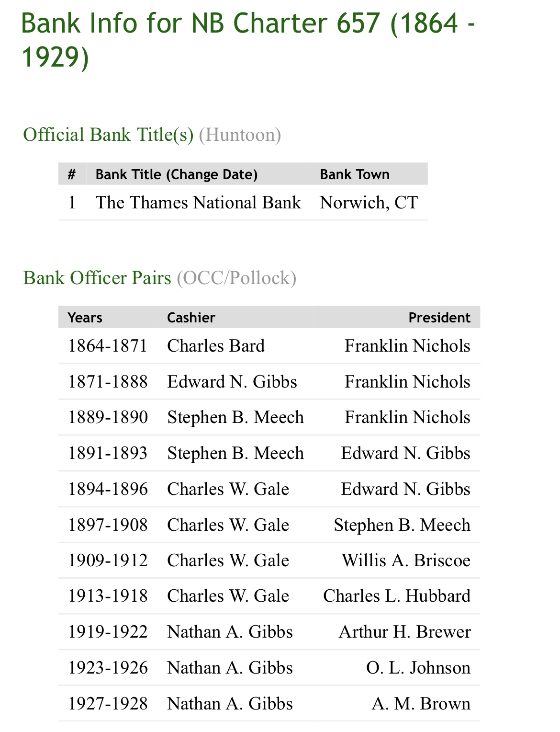
Task: Select the Years column header
Action: click(85, 318)
